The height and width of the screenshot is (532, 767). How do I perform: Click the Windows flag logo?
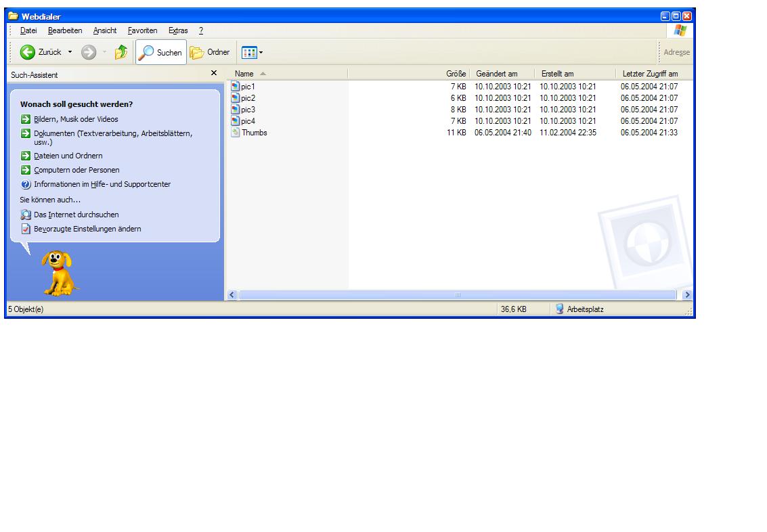680,30
